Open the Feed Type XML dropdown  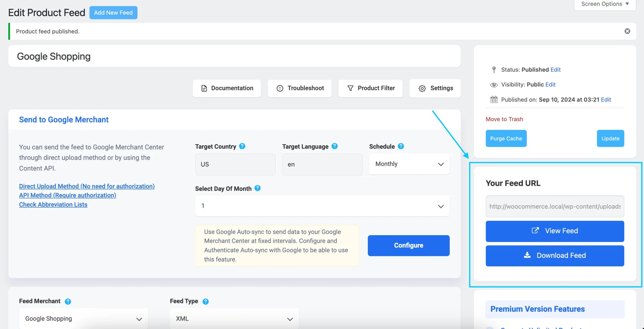[234, 319]
